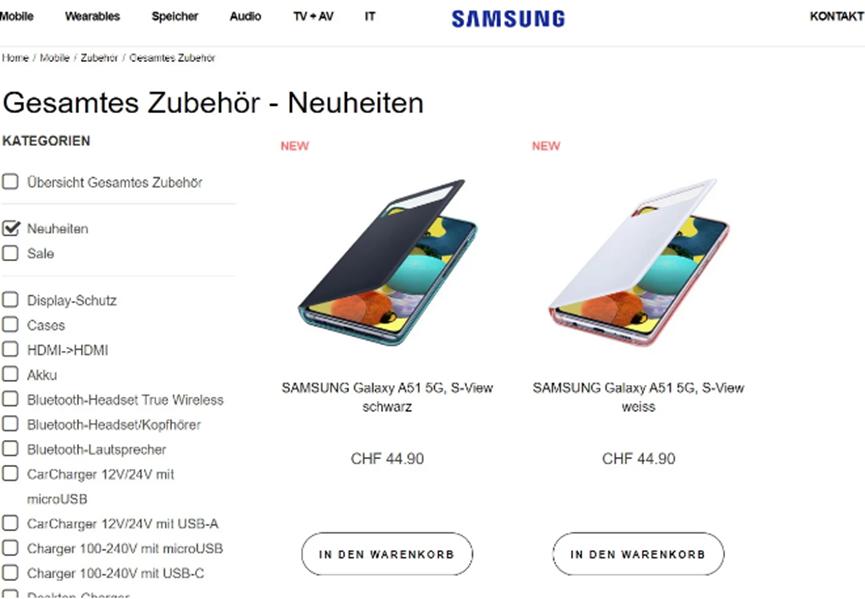Image resolution: width=865 pixels, height=599 pixels.
Task: Open the S-View weiss product title
Action: click(x=638, y=397)
